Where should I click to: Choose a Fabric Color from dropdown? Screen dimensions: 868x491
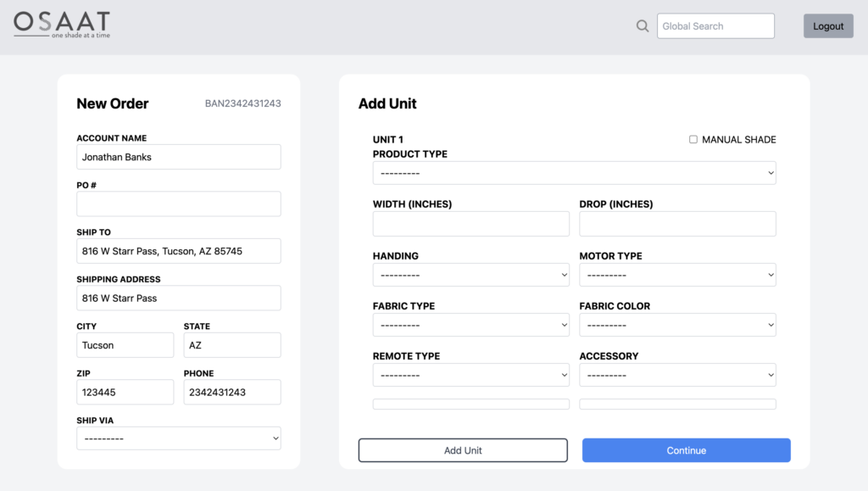click(677, 325)
